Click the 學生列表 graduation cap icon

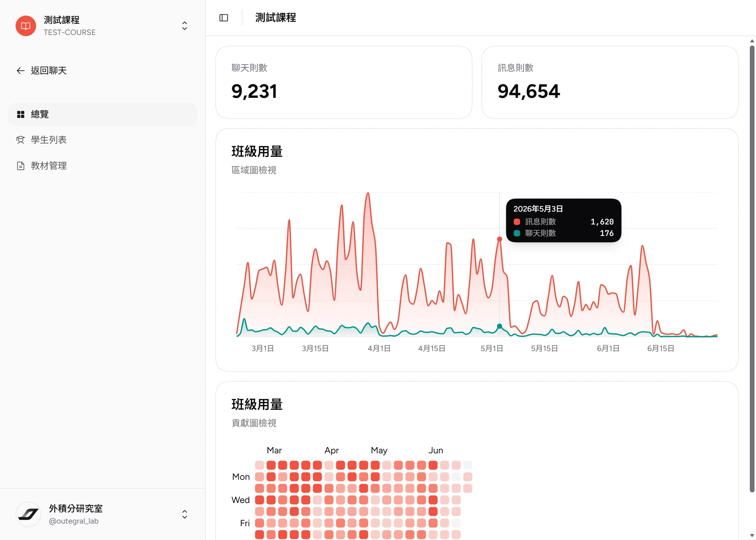coord(21,140)
